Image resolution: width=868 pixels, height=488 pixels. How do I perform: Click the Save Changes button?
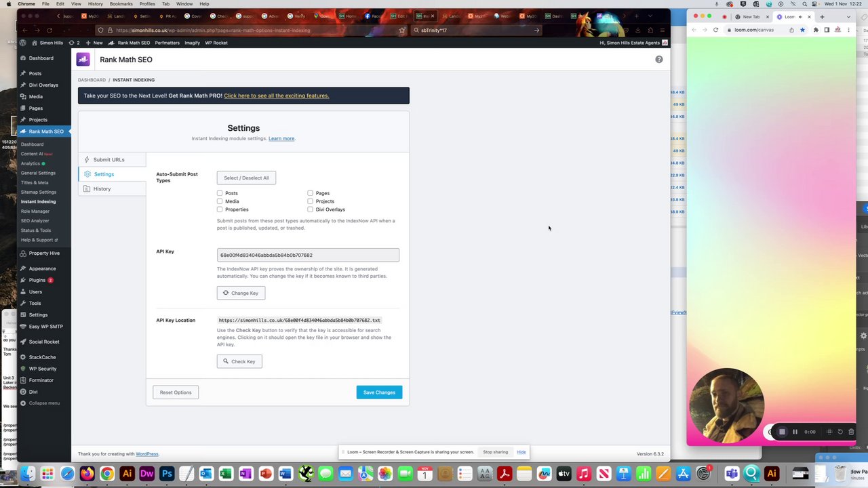[379, 392]
